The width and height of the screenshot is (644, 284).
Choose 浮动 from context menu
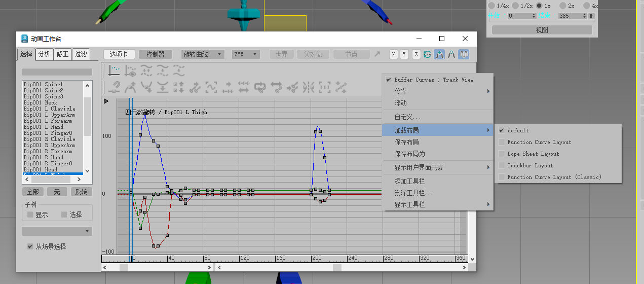point(437,103)
